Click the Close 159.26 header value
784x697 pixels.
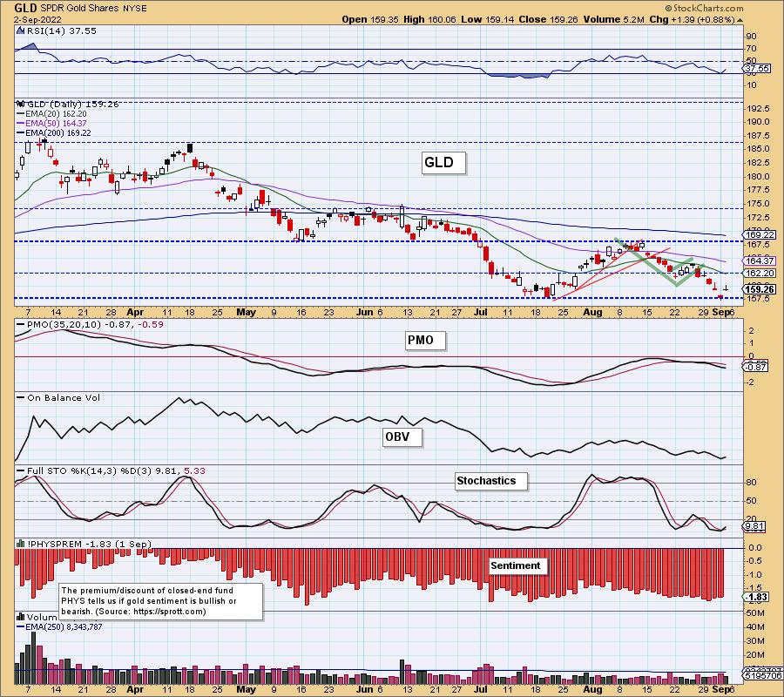pyautogui.click(x=548, y=19)
